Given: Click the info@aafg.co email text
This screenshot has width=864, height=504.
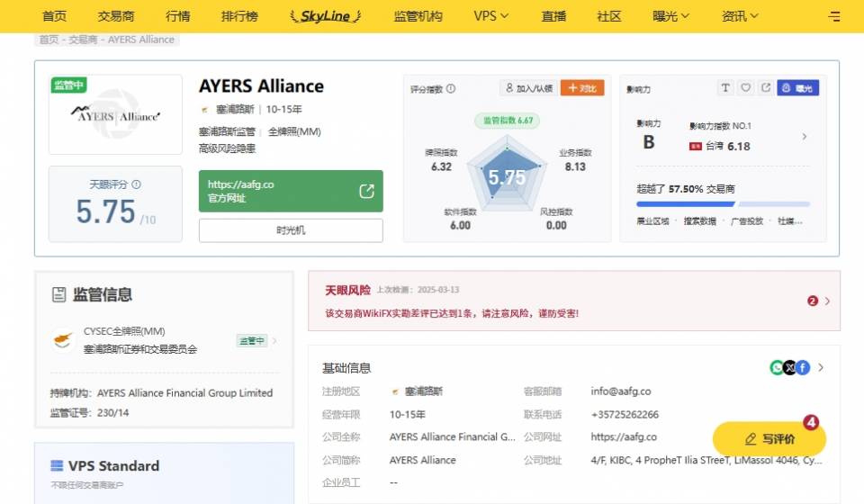Looking at the screenshot, I should (621, 391).
